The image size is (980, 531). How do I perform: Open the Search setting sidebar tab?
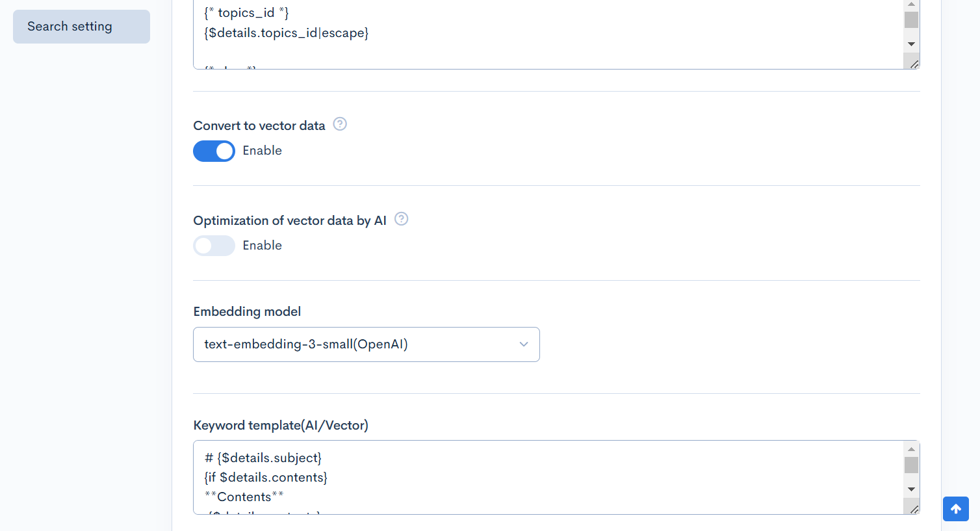coord(81,27)
